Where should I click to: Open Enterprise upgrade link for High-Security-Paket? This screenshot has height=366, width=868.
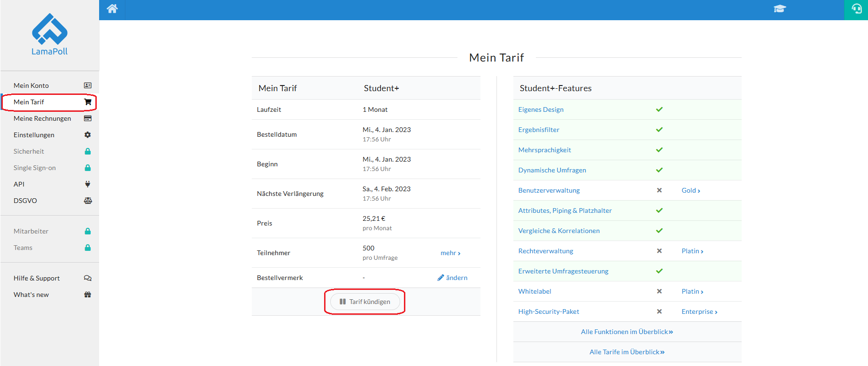coord(699,311)
